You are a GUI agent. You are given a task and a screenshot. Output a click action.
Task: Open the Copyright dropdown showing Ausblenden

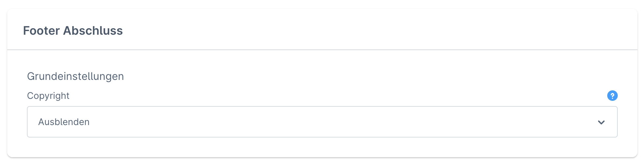(322, 122)
